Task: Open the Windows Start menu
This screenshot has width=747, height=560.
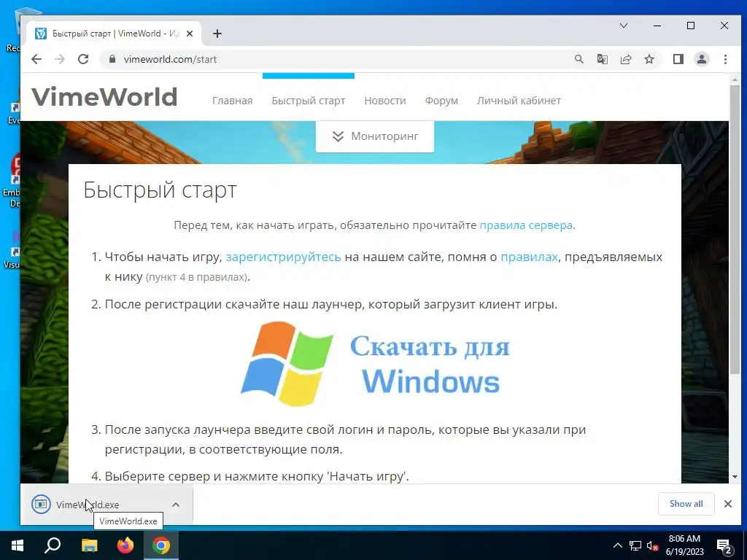Action: (x=18, y=545)
